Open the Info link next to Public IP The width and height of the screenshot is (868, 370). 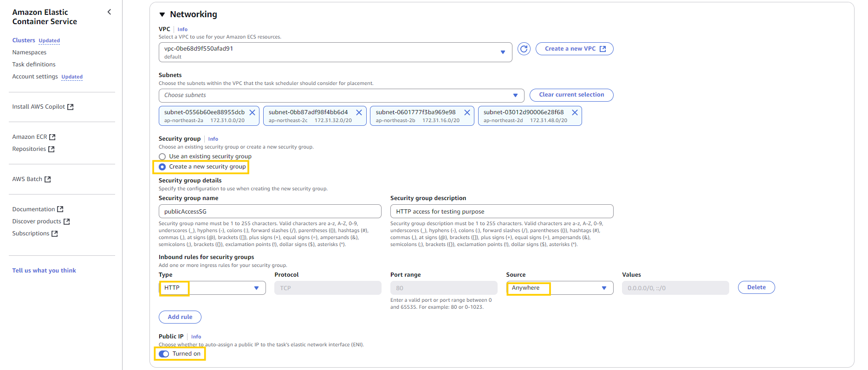pyautogui.click(x=196, y=337)
